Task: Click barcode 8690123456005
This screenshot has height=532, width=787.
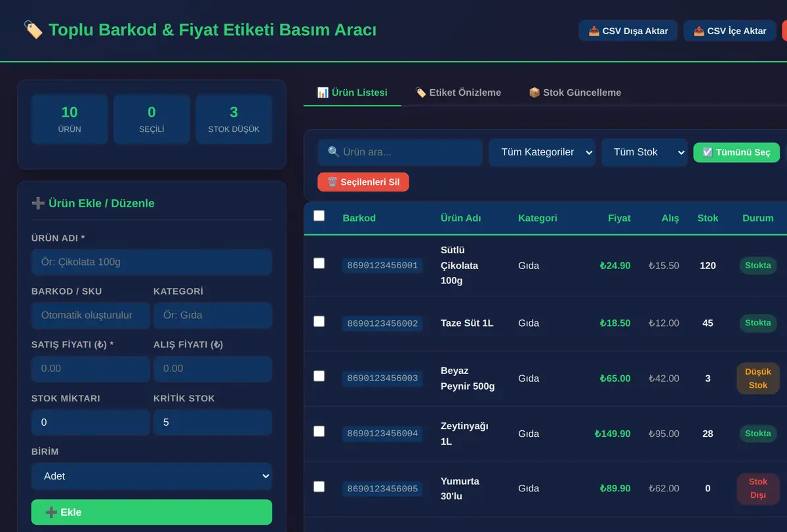Action: tap(382, 489)
